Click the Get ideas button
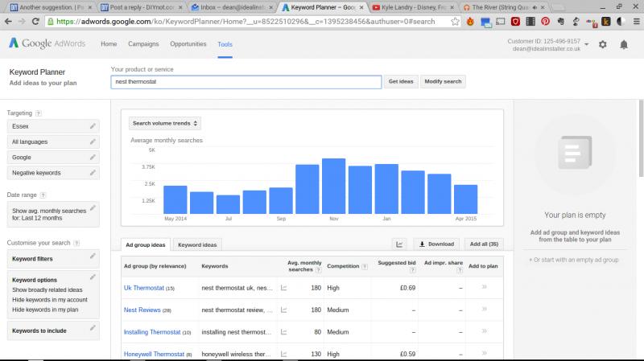Image resolution: width=644 pixels, height=361 pixels. click(x=401, y=81)
